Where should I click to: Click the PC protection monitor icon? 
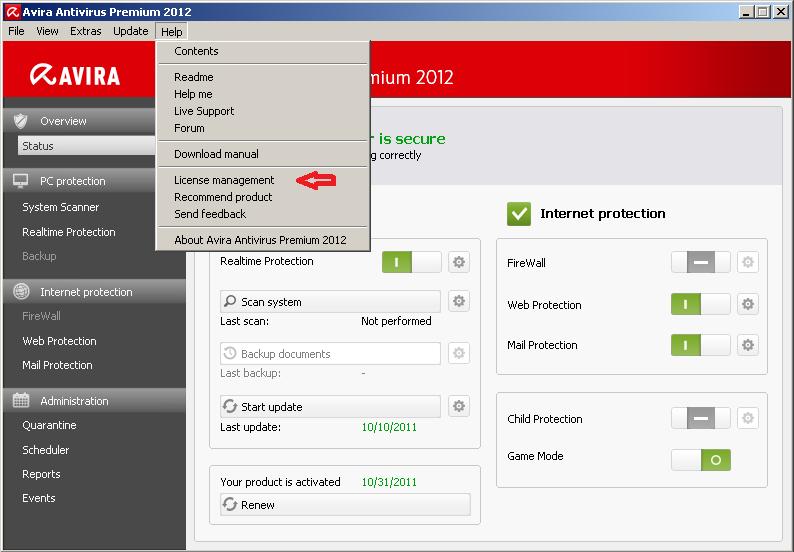click(x=21, y=181)
